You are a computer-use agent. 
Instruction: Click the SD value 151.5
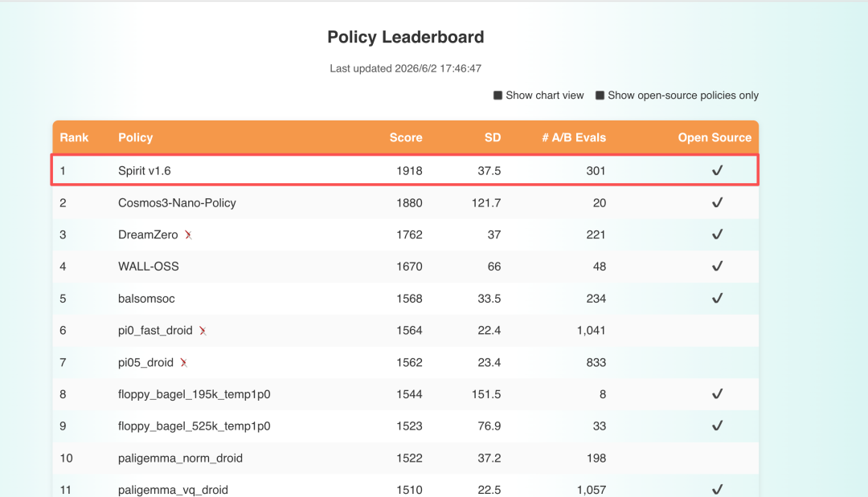tap(486, 394)
